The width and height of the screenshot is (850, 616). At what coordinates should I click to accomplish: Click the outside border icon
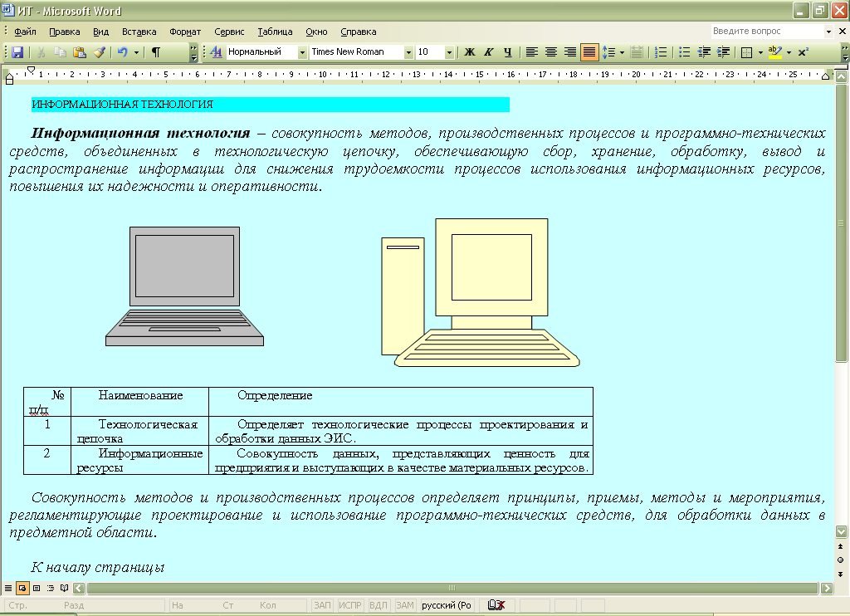click(746, 52)
